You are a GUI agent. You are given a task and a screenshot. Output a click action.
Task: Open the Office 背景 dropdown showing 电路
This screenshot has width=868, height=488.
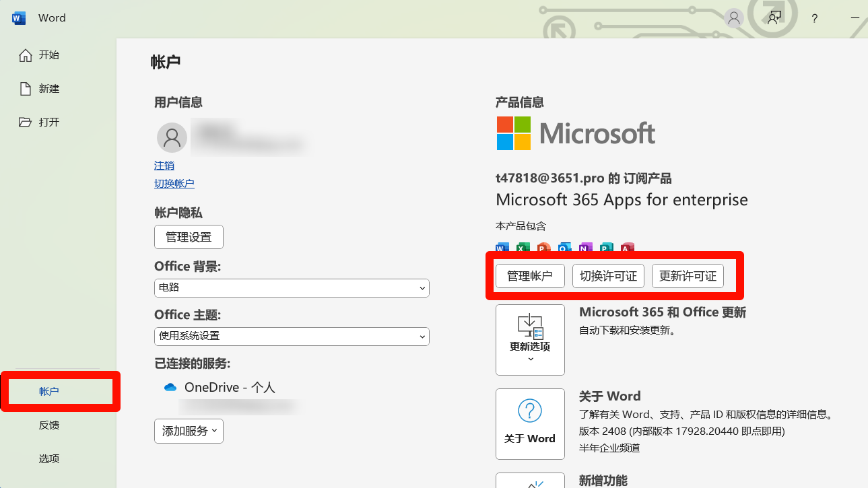tap(292, 288)
